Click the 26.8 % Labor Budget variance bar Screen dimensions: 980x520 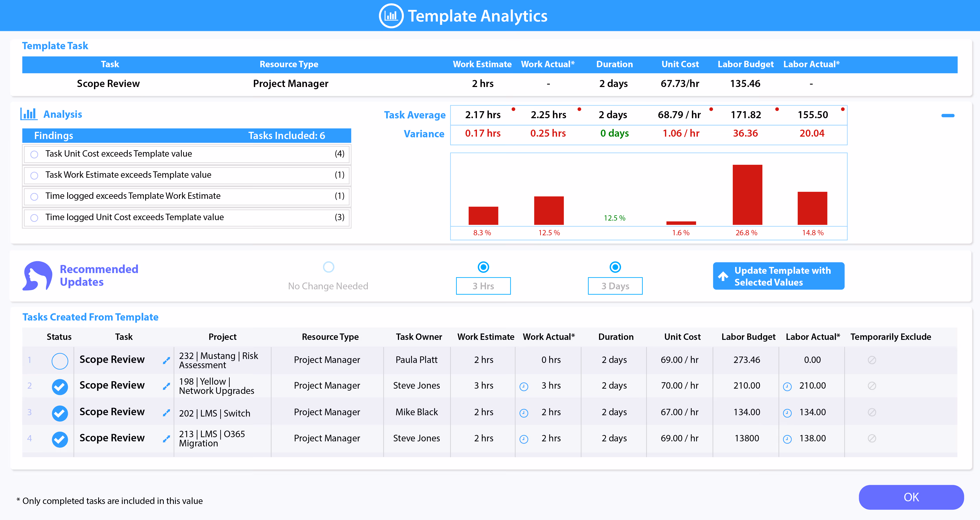[x=747, y=194]
